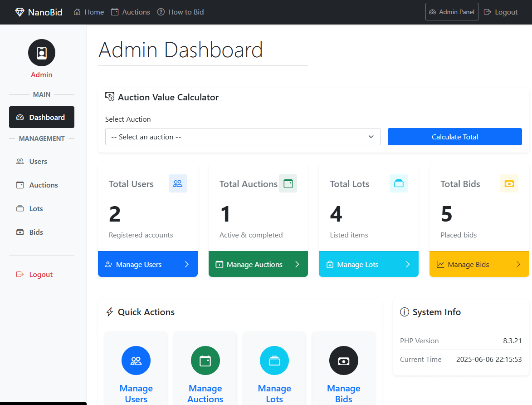Click the Total Bids cash icon
The image size is (532, 405).
click(x=509, y=183)
